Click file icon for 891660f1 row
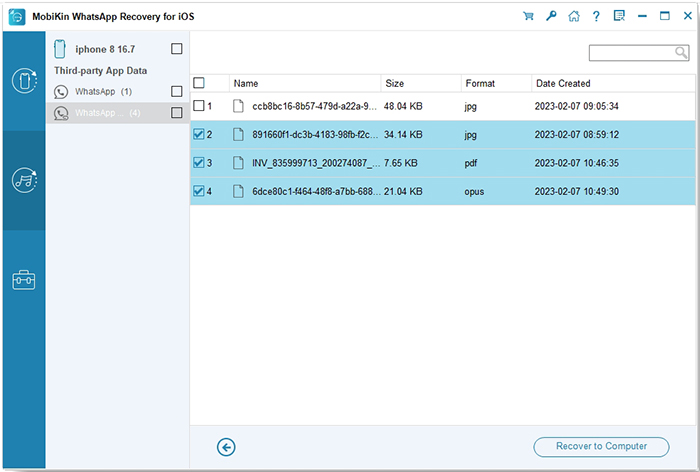The image size is (700, 472). pos(239,134)
